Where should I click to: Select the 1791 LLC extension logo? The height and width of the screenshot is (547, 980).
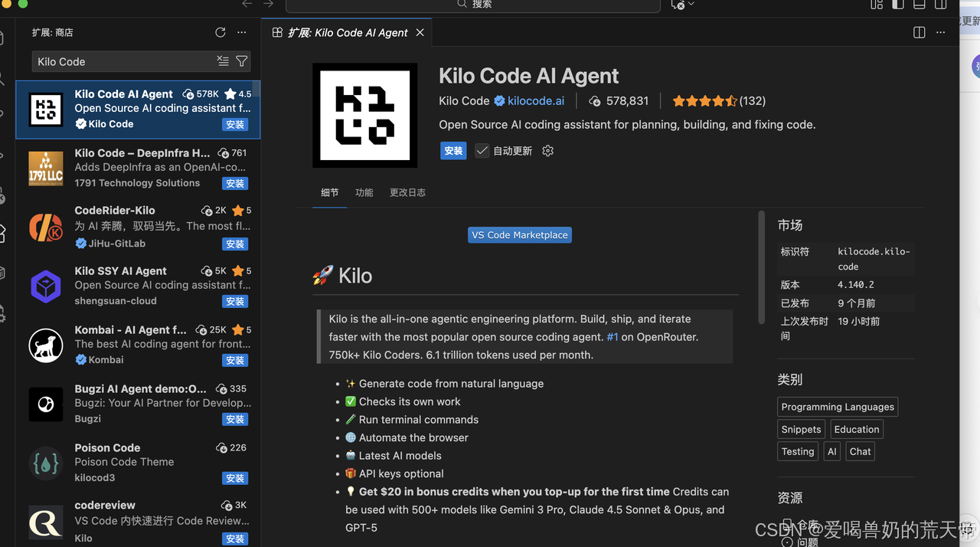tap(46, 169)
